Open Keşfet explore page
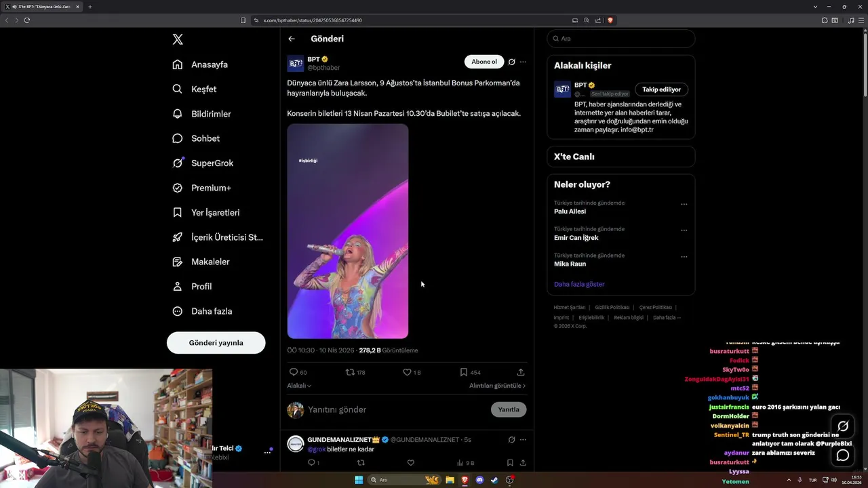This screenshot has width=868, height=488. click(195, 89)
